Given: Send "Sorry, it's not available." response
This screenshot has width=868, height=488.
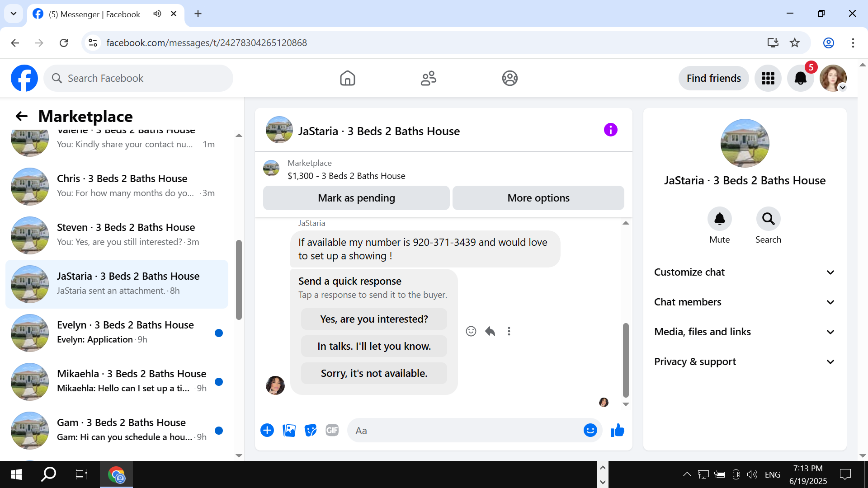Looking at the screenshot, I should pyautogui.click(x=374, y=373).
